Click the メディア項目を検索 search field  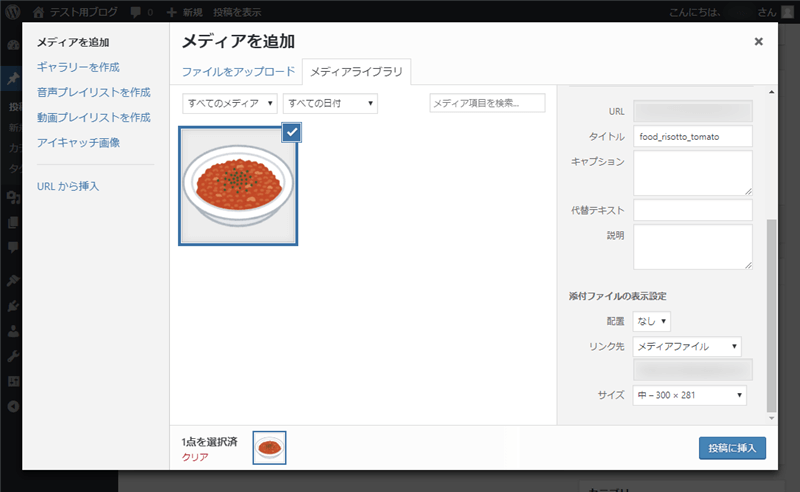487,103
